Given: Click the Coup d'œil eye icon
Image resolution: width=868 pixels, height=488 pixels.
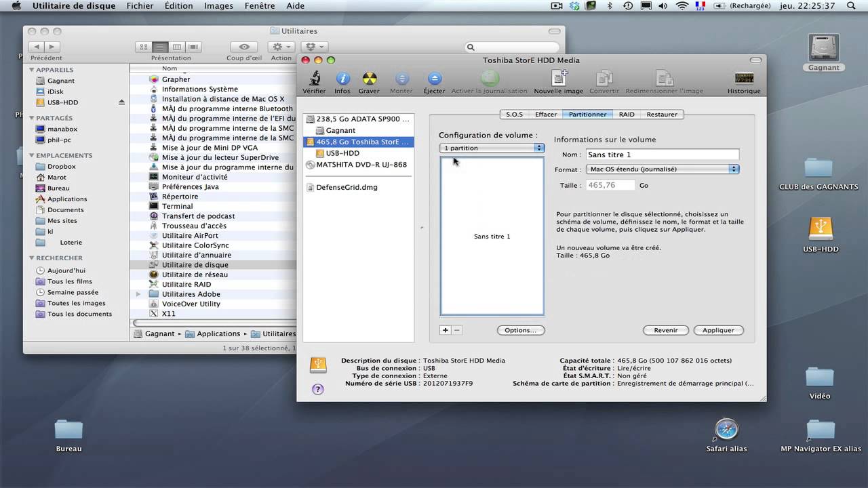Looking at the screenshot, I should [x=244, y=47].
